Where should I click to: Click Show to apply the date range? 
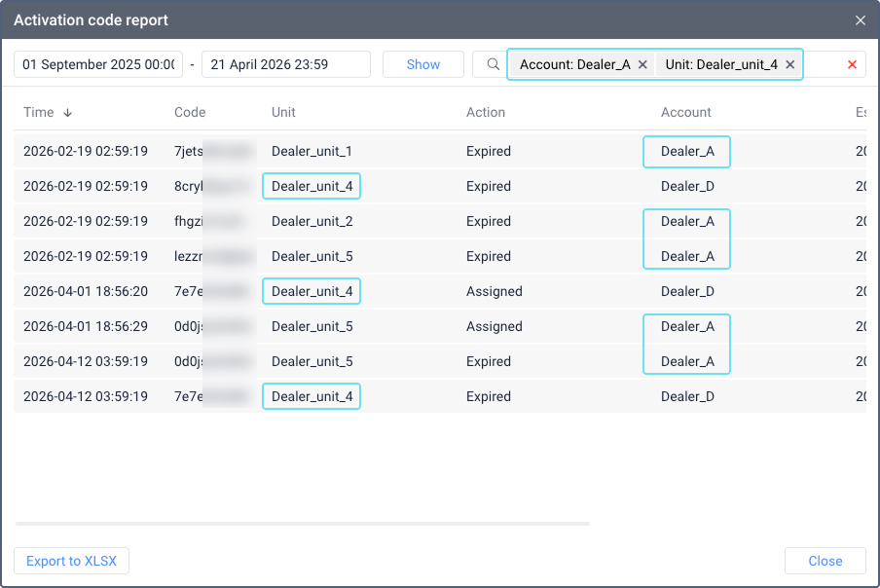click(422, 63)
